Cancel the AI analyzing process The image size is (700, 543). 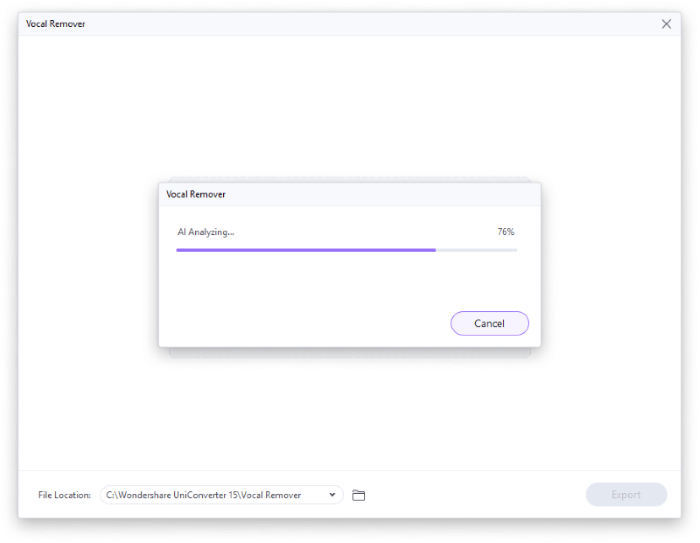(x=489, y=323)
